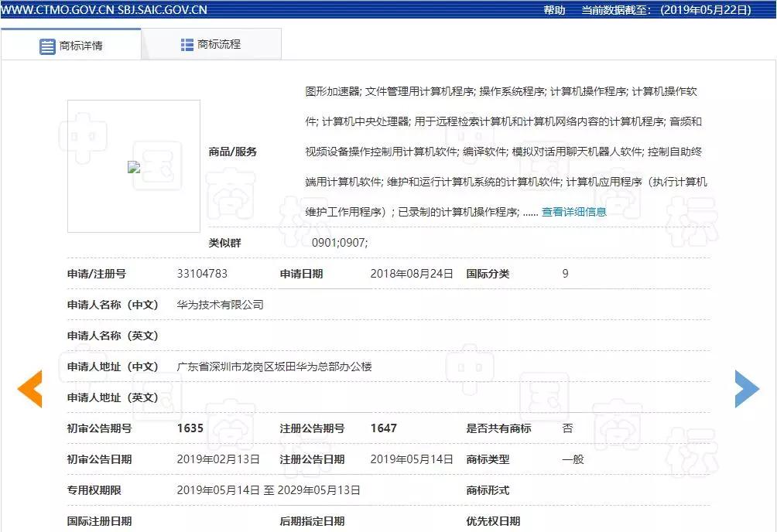Go to previous record with orange arrow
Viewport: 777px width, 532px height.
[29, 389]
